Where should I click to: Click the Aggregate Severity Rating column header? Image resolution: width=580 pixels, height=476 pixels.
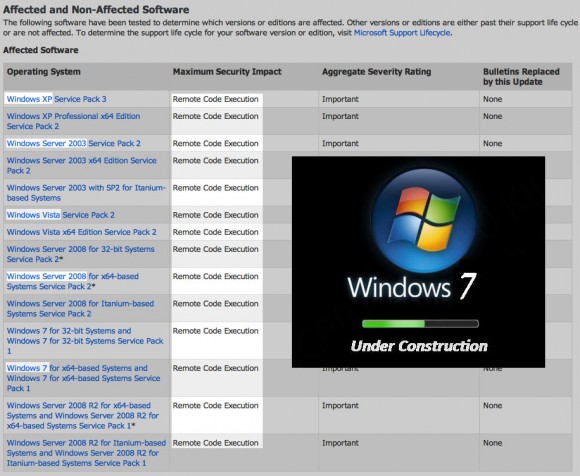click(377, 72)
